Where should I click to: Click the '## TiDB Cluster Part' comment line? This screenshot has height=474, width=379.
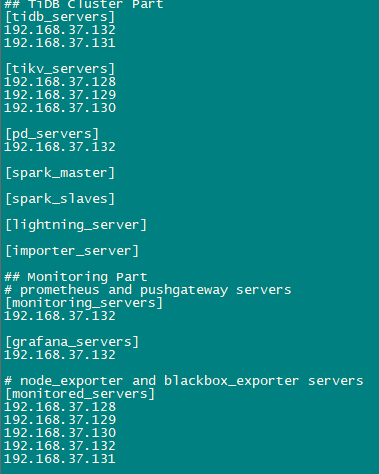point(84,5)
